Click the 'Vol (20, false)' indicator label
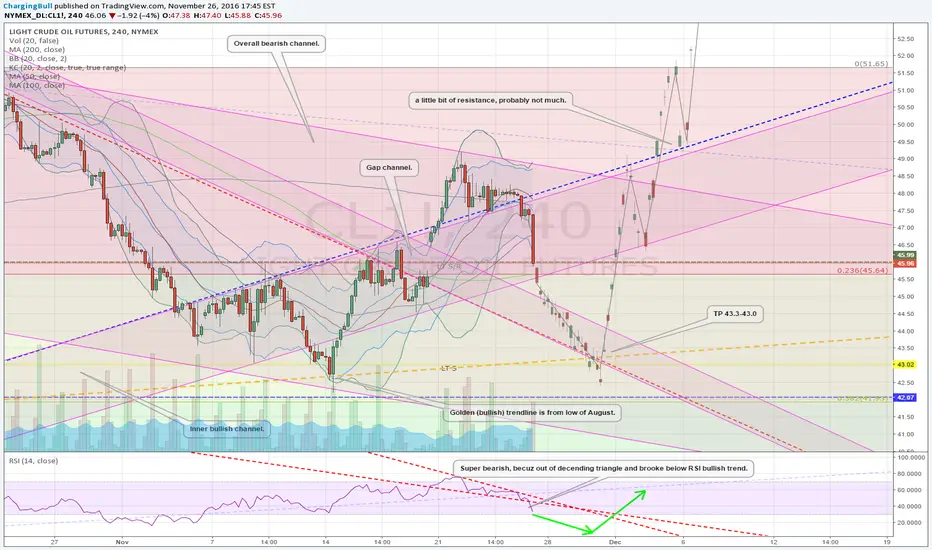 (x=34, y=41)
